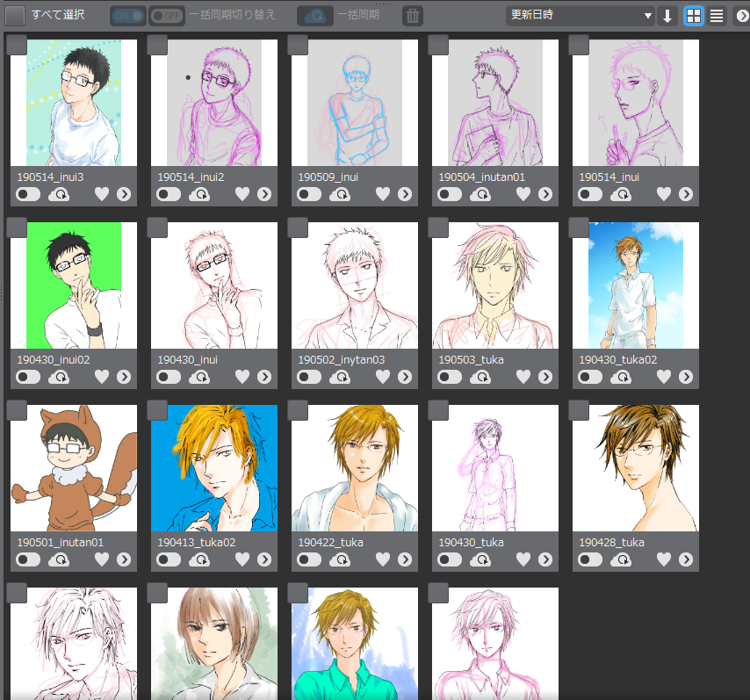Sync 190503_tuka with its cloud icon
Screen dimensions: 750x700
pos(481,377)
